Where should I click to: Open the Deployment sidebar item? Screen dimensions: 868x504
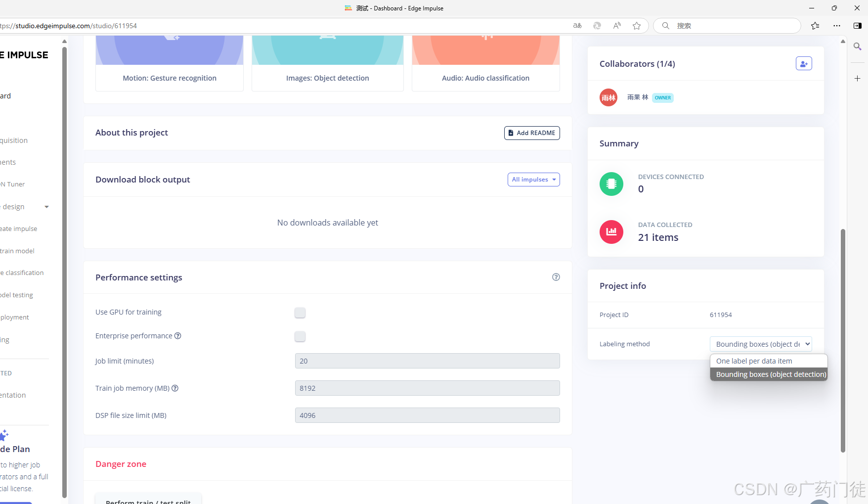coord(14,318)
